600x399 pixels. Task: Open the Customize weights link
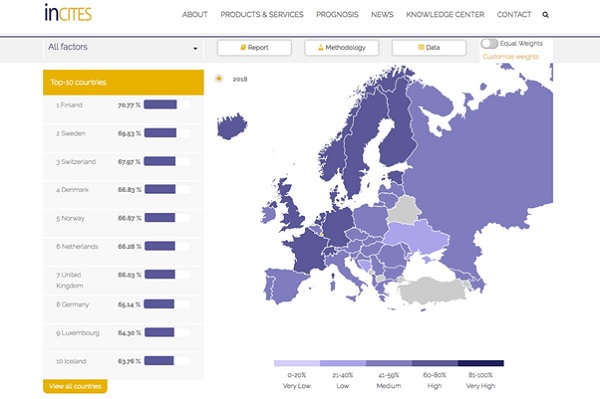point(510,57)
